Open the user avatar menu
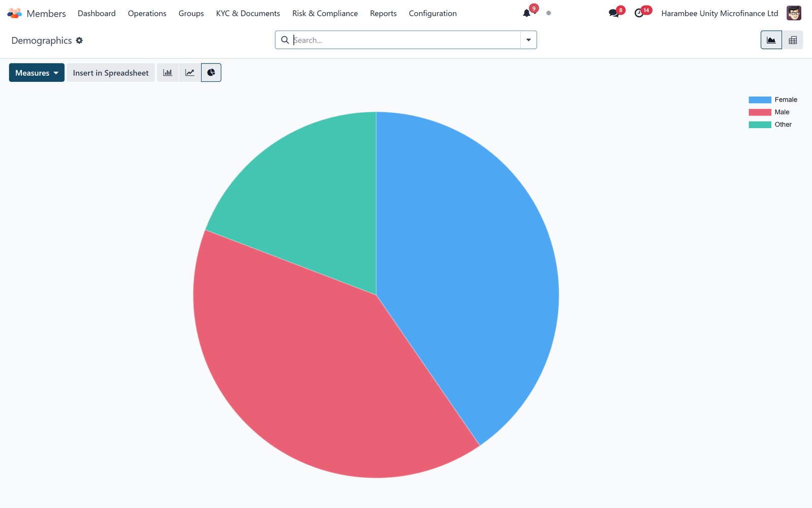This screenshot has height=508, width=812. (794, 13)
